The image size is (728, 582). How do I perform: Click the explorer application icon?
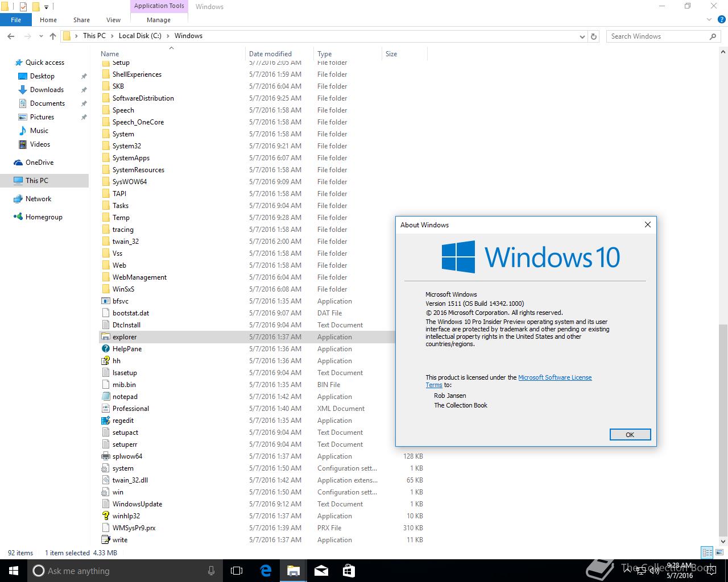click(x=105, y=337)
